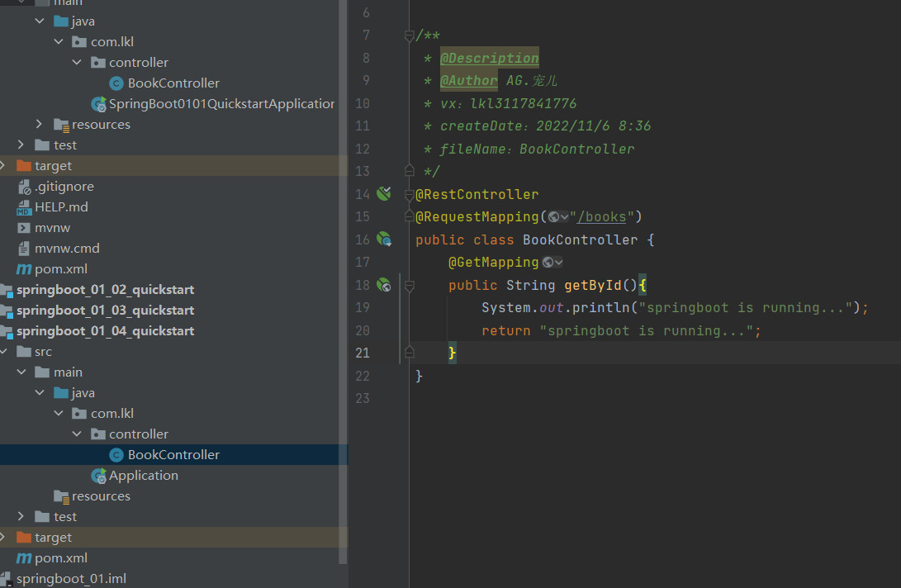The image size is (901, 588).
Task: Collapse the lower com.lkl package chevron
Action: [x=59, y=413]
